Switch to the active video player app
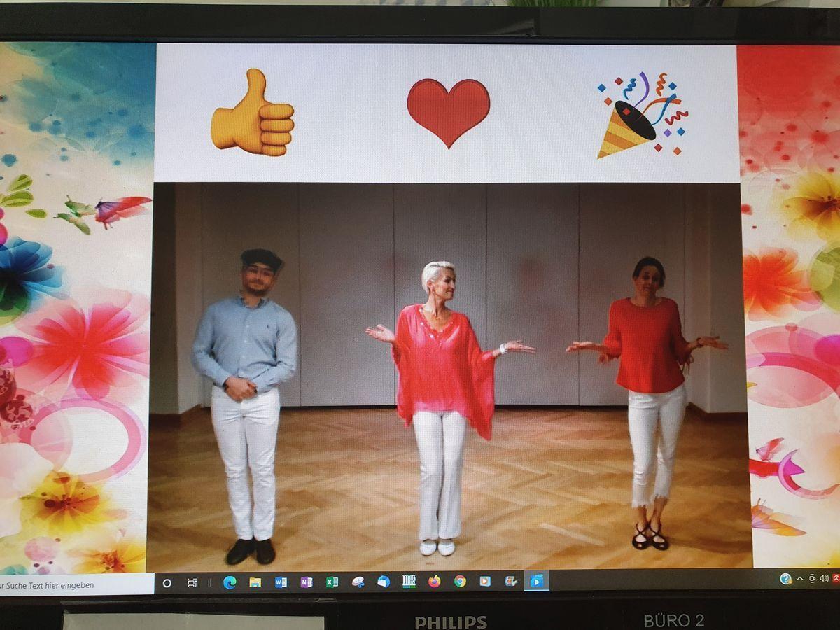The width and height of the screenshot is (840, 630). (536, 580)
